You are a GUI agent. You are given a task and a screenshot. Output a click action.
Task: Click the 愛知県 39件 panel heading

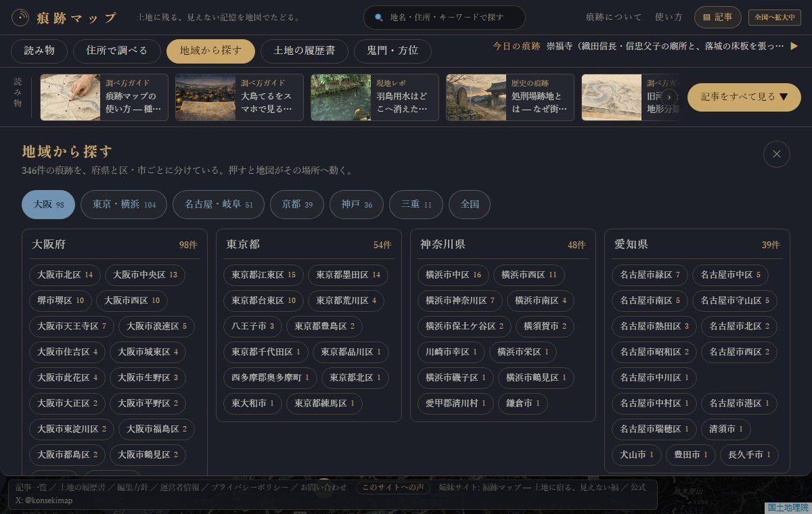point(697,245)
